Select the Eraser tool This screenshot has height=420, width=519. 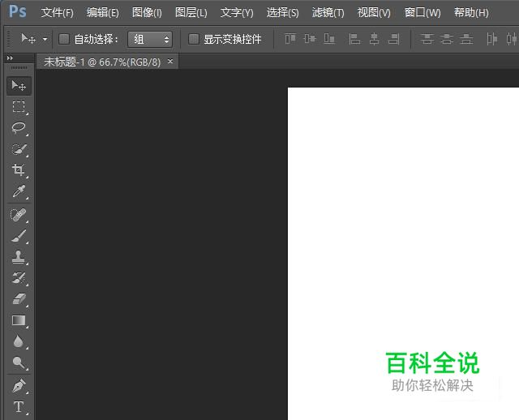coord(19,299)
